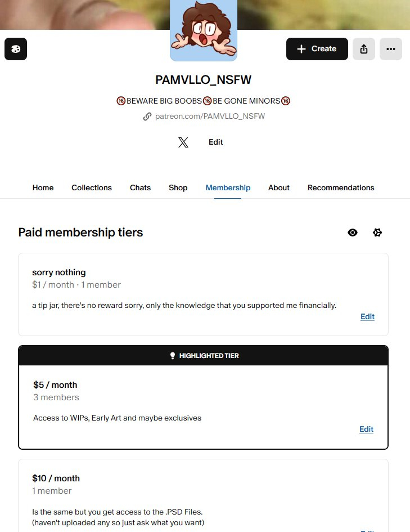The width and height of the screenshot is (410, 532).
Task: Click Edit next to the X icon
Action: pyautogui.click(x=216, y=142)
